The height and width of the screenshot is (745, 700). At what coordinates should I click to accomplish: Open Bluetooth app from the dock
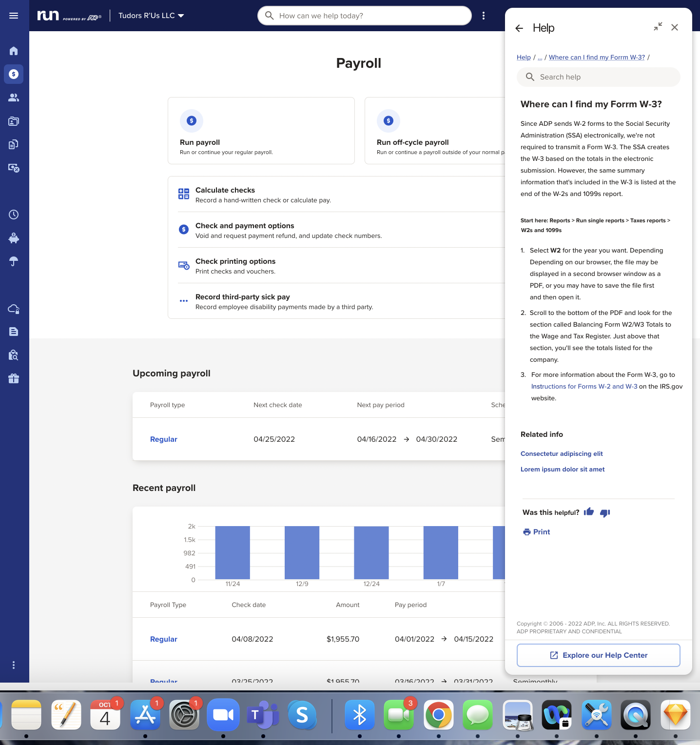pyautogui.click(x=360, y=715)
